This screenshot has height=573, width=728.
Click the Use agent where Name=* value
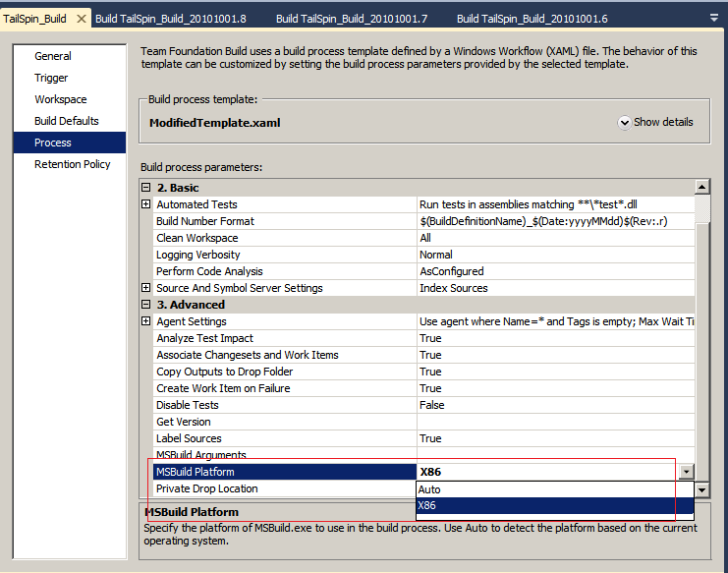557,321
